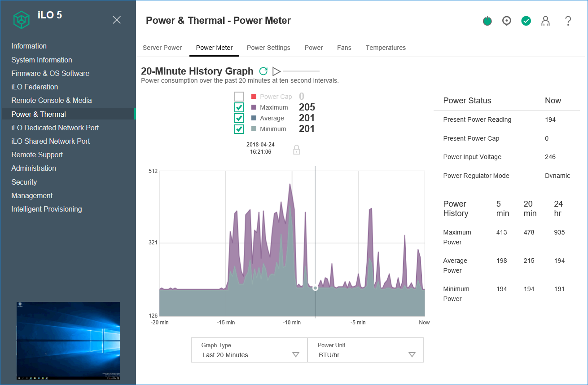588x385 pixels.
Task: Click the purple Maximum legend swatch
Action: point(254,107)
